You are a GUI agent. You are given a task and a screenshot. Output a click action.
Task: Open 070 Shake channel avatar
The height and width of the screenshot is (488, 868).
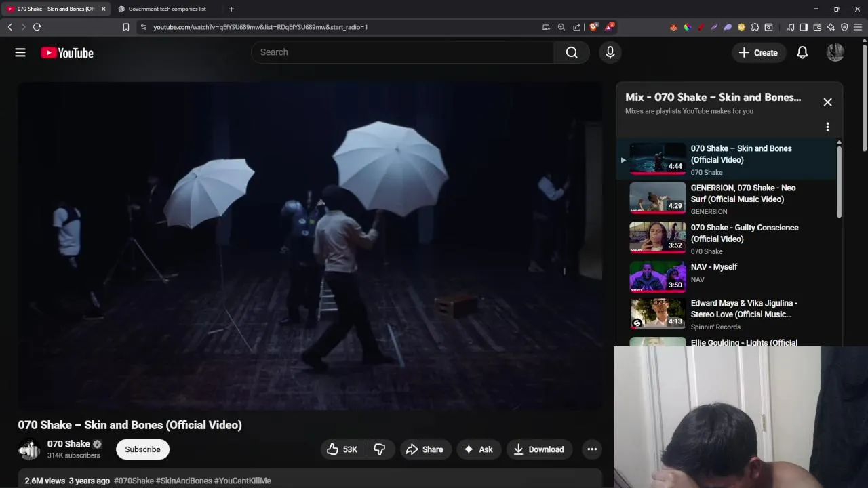pos(29,449)
